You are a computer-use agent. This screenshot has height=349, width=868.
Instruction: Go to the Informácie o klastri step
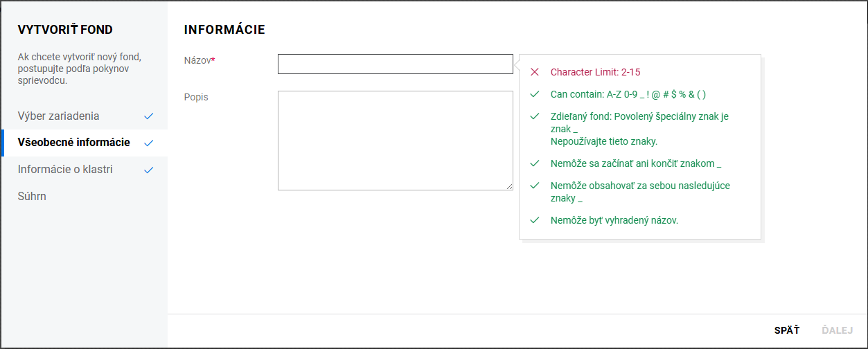click(65, 170)
